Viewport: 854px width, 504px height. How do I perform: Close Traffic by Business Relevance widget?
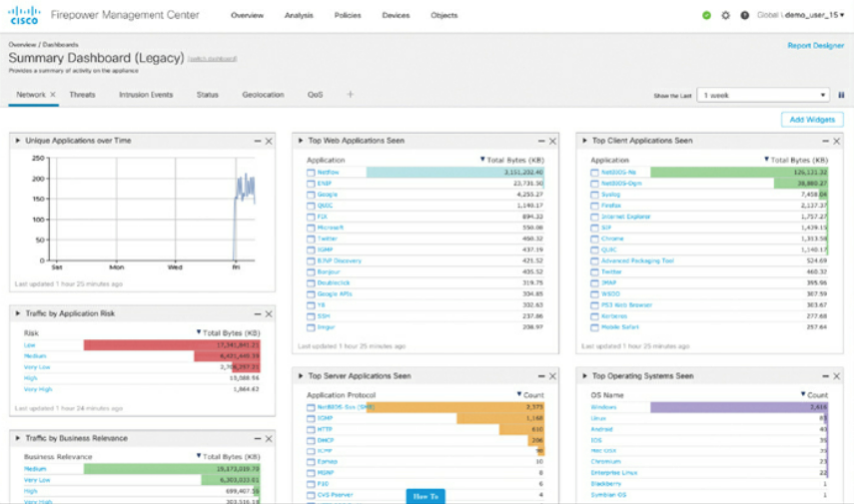[x=269, y=439]
